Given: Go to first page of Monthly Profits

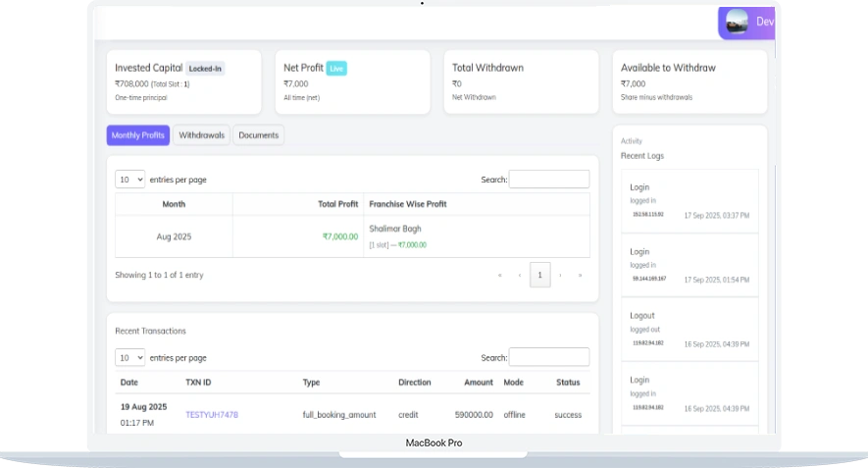Looking at the screenshot, I should point(499,275).
